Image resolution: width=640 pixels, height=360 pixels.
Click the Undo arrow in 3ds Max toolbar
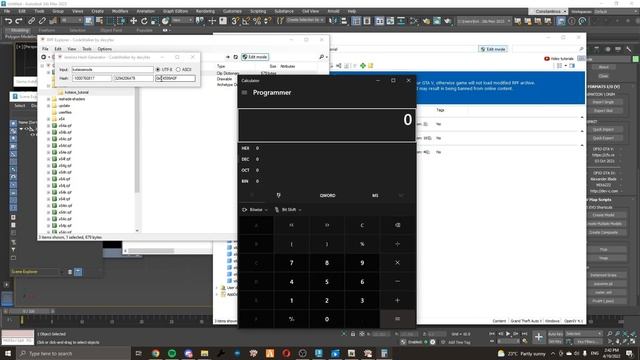pyautogui.click(x=8, y=20)
